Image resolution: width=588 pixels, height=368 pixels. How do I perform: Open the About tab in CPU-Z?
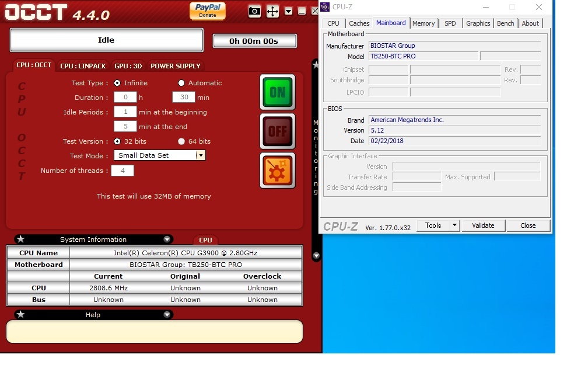tap(530, 23)
